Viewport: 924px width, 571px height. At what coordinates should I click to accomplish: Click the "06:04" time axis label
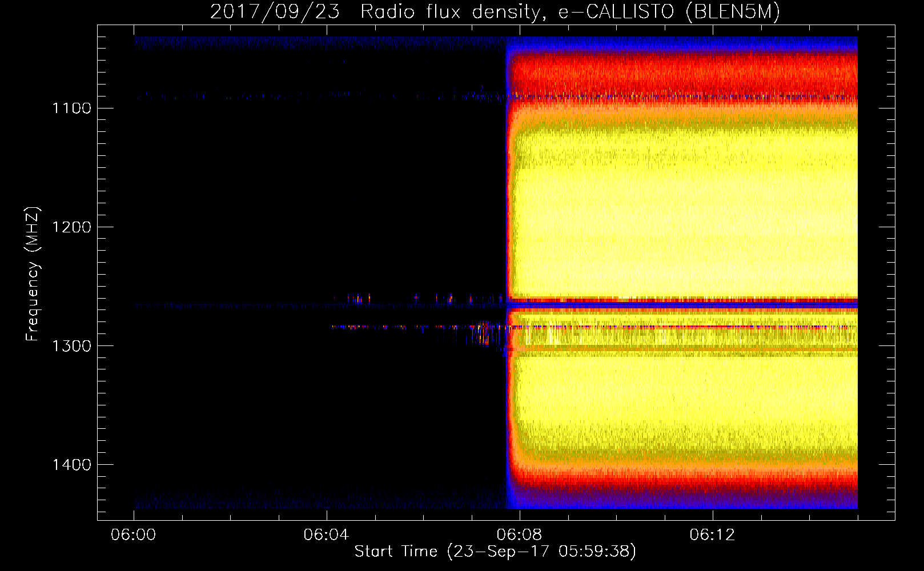(x=327, y=535)
